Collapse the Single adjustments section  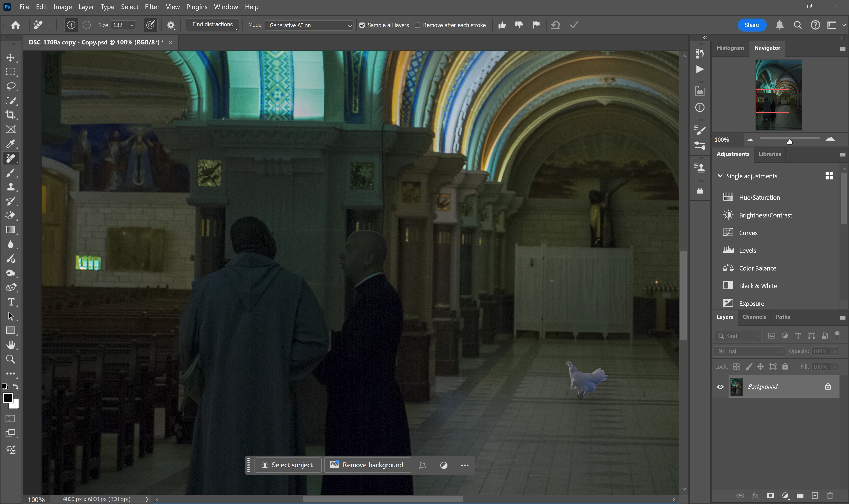coord(720,176)
